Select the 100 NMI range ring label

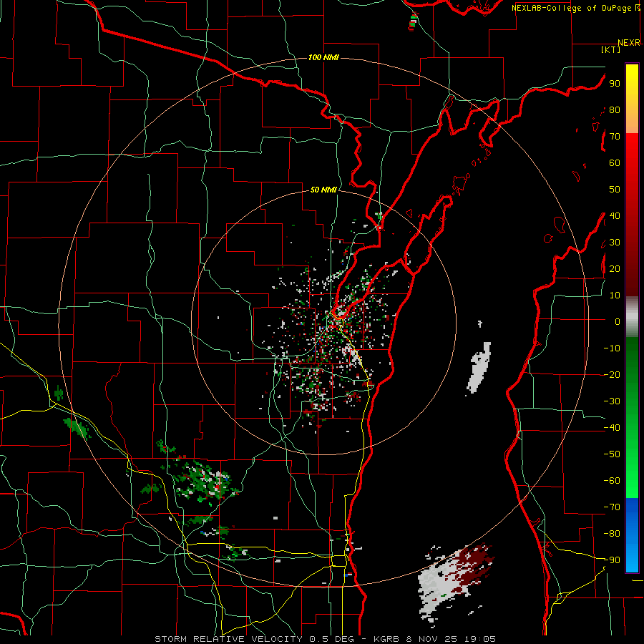pos(323,57)
